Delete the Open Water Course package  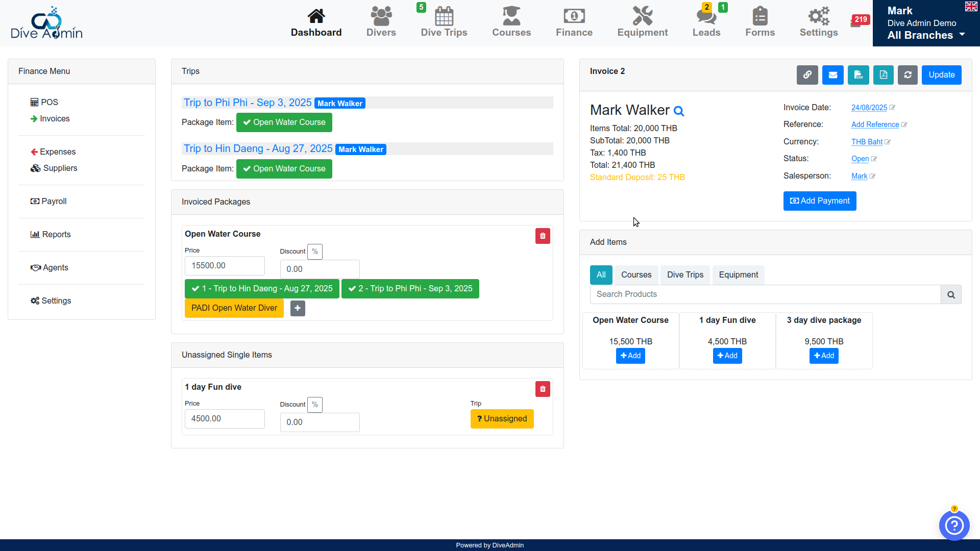tap(543, 236)
